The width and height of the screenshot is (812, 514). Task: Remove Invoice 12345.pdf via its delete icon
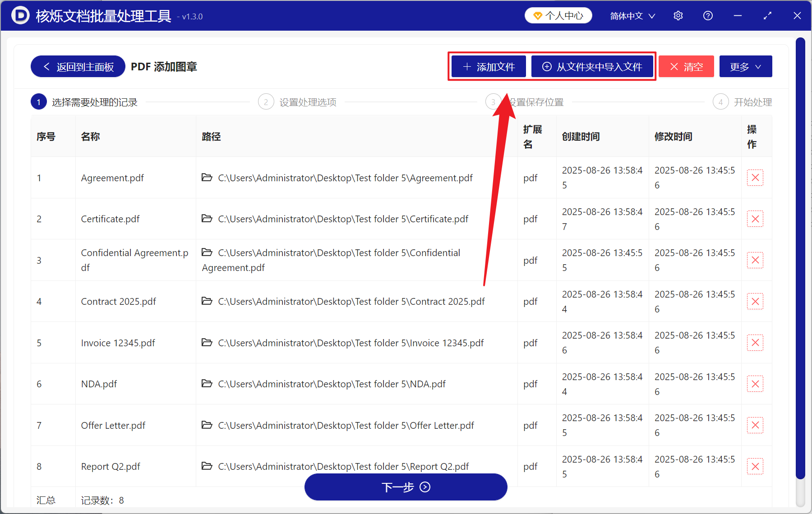[755, 342]
